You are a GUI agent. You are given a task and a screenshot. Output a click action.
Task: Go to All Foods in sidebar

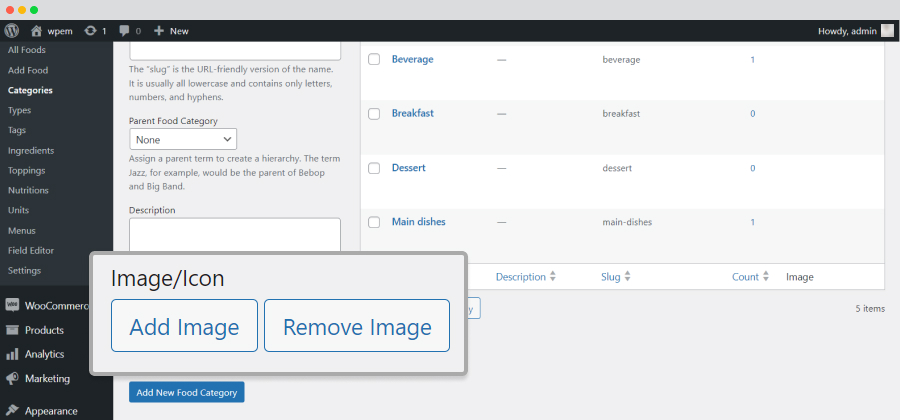pyautogui.click(x=27, y=50)
